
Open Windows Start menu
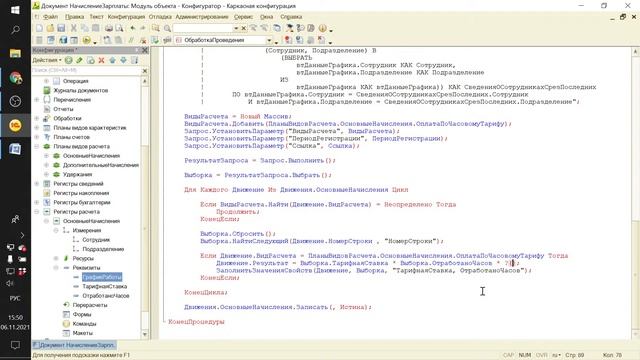15,9
